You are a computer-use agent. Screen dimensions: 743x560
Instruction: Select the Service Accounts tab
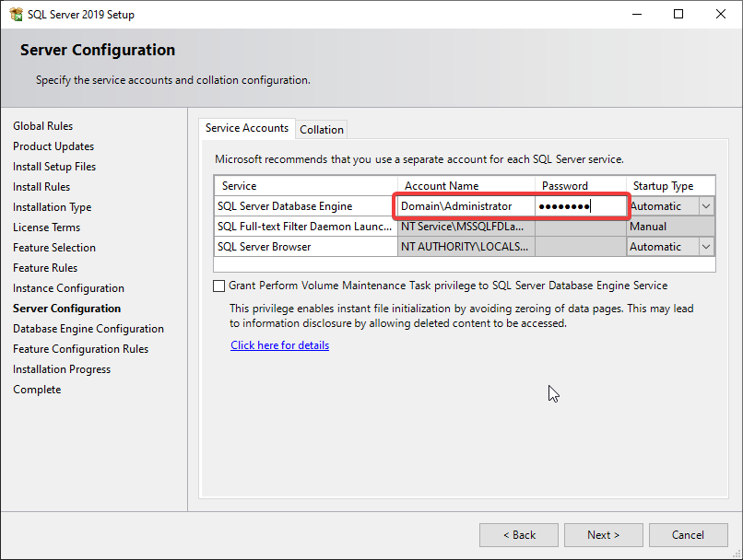[x=247, y=128]
